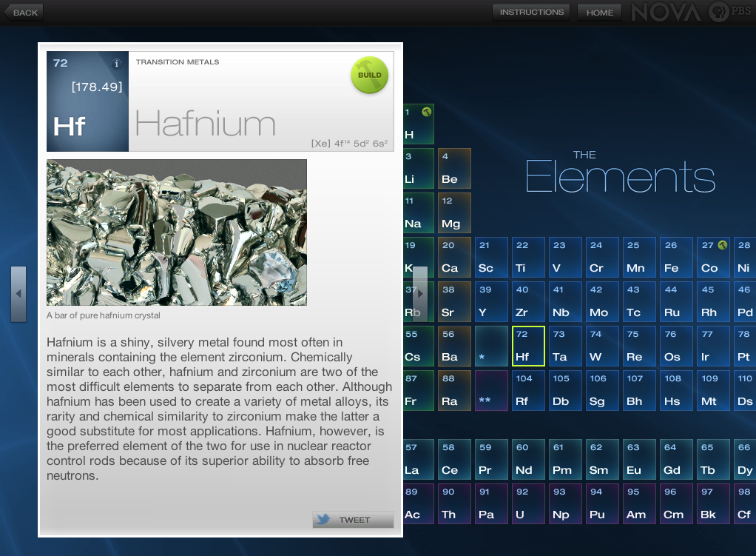Select Niobium (Nb) element tile
The height and width of the screenshot is (556, 756).
(566, 301)
